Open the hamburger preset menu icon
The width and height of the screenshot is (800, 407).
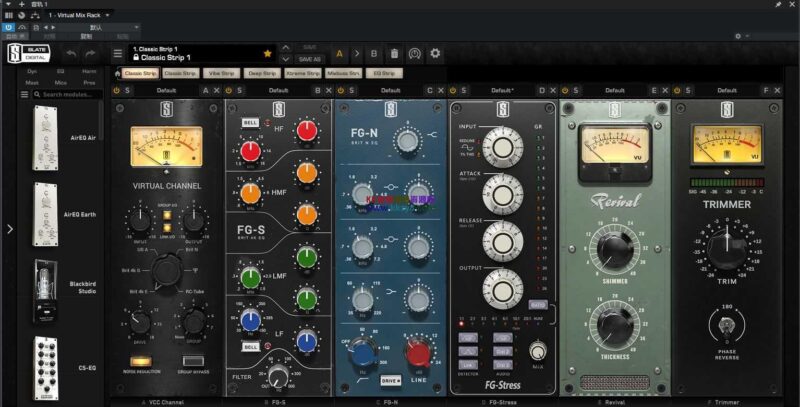tap(118, 54)
